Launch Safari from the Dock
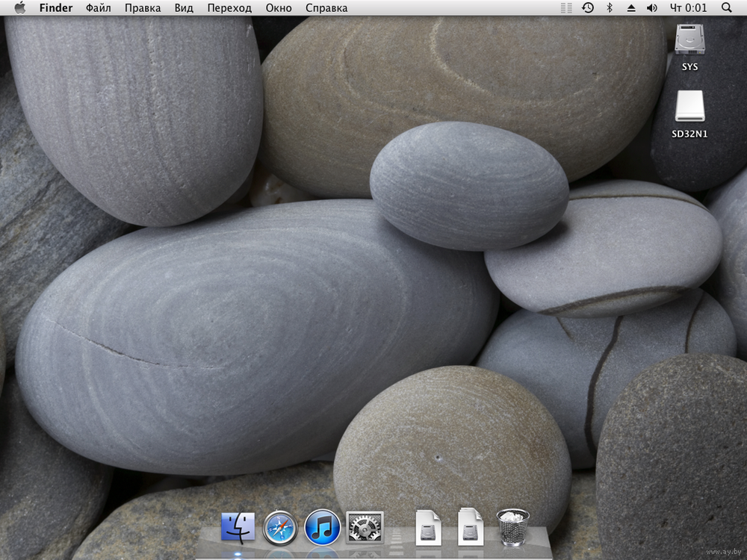 click(280, 528)
